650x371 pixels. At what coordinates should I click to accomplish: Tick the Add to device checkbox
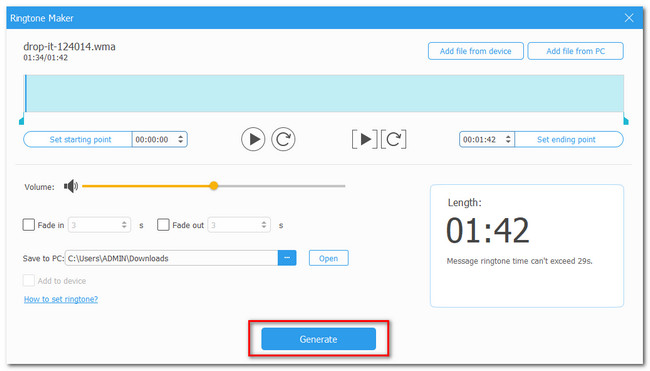coord(29,281)
